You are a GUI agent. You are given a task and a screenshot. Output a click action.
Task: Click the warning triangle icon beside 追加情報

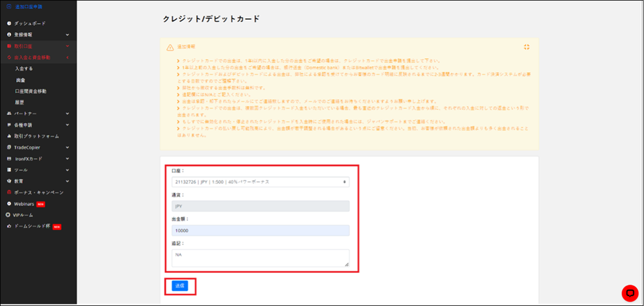pyautogui.click(x=170, y=47)
